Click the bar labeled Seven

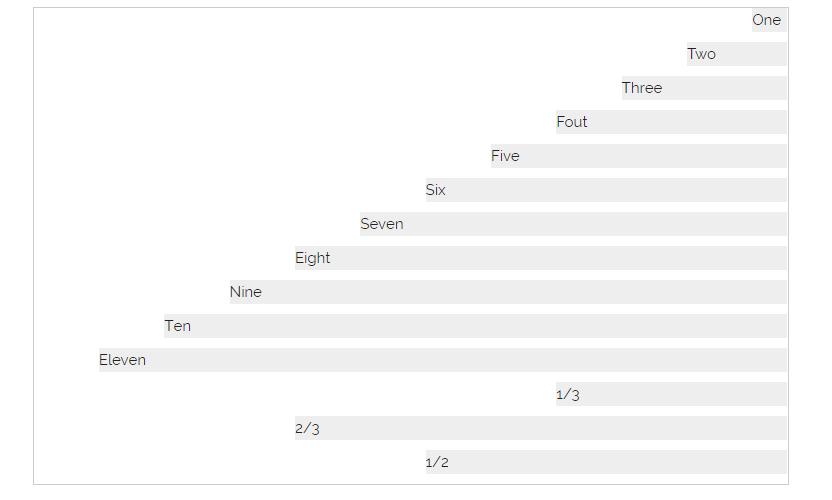click(x=574, y=224)
